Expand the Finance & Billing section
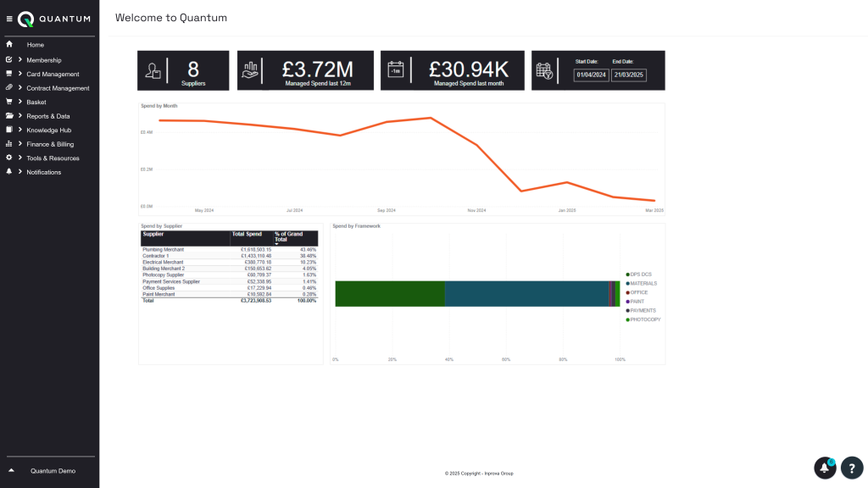The image size is (868, 488). click(x=19, y=143)
